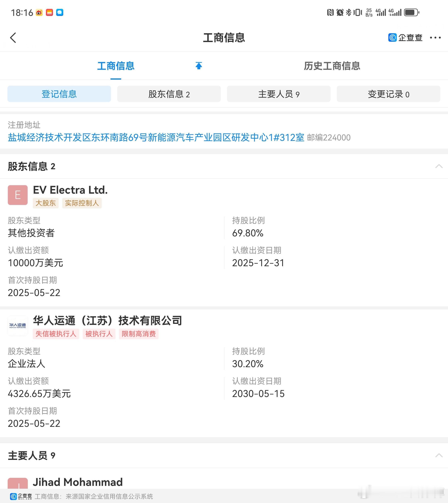
Task: Tap the 69.80% shareholding ratio value
Action: [248, 233]
